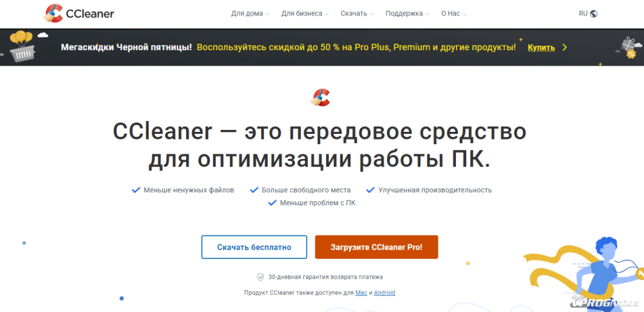Follow the Купить link in the banner

[x=542, y=47]
